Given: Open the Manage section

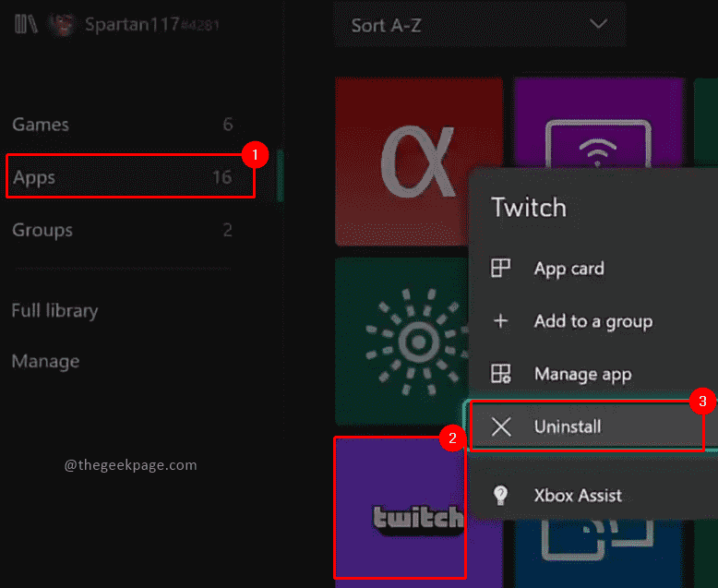Looking at the screenshot, I should pyautogui.click(x=45, y=361).
